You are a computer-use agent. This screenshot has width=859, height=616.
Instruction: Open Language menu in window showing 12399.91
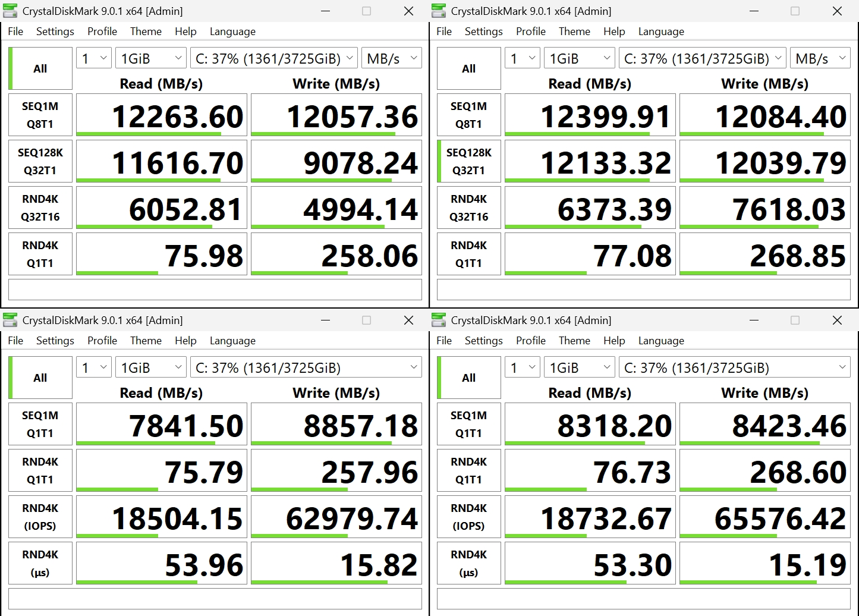click(x=661, y=32)
